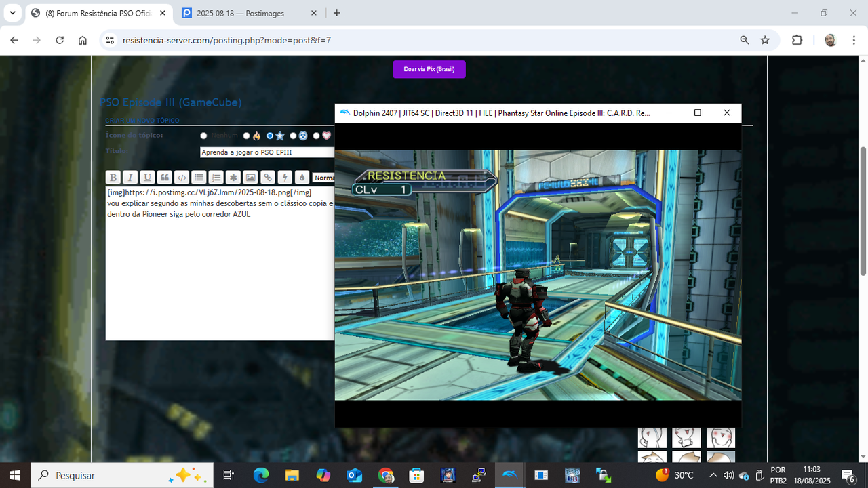Select the heart topic icon radio

pos(316,136)
